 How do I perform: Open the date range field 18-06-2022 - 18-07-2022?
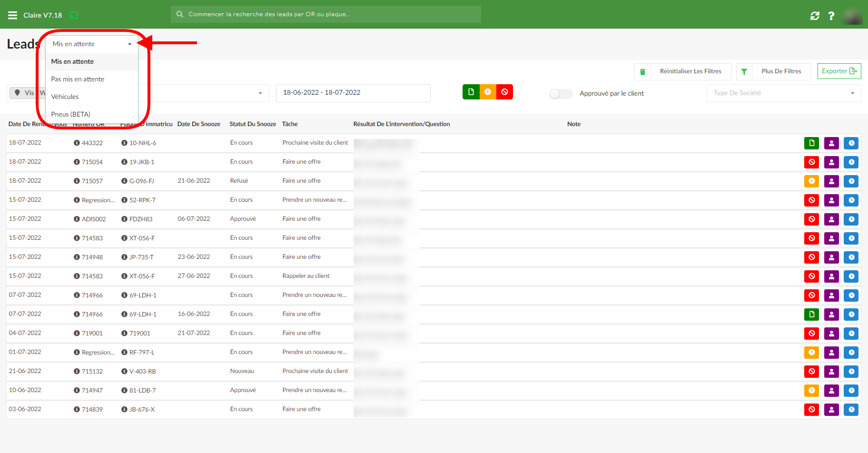353,93
